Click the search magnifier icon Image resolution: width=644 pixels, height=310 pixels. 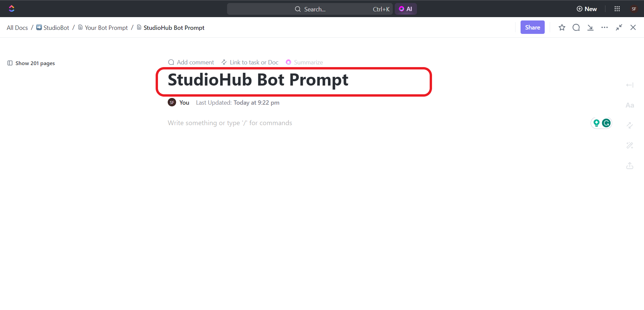[x=298, y=9]
